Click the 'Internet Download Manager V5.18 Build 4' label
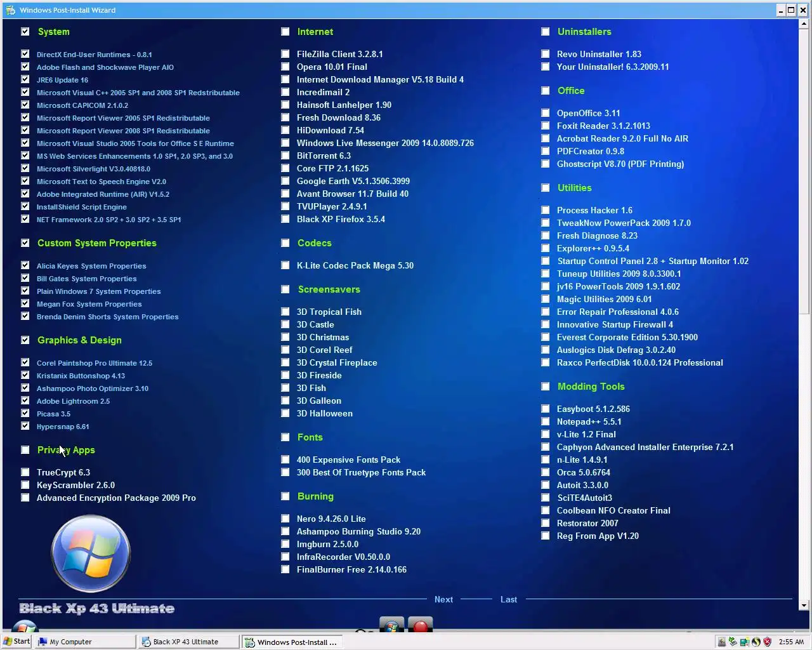This screenshot has width=812, height=650. (380, 79)
